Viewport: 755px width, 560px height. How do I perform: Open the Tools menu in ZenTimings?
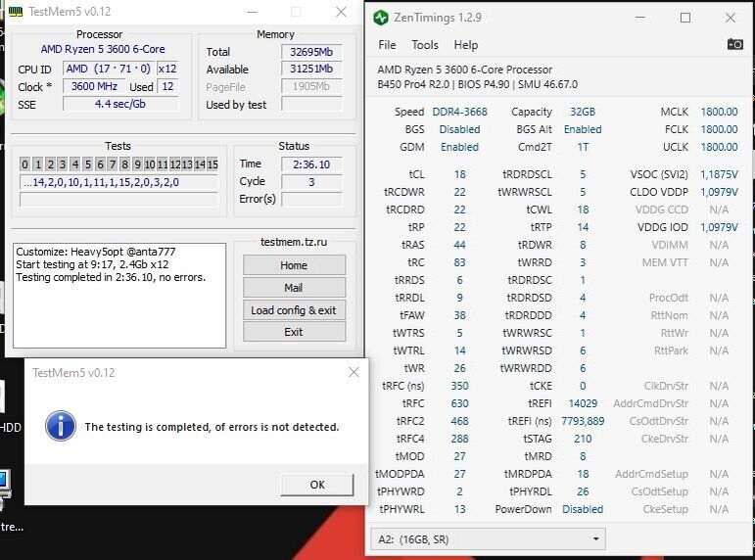coord(425,45)
